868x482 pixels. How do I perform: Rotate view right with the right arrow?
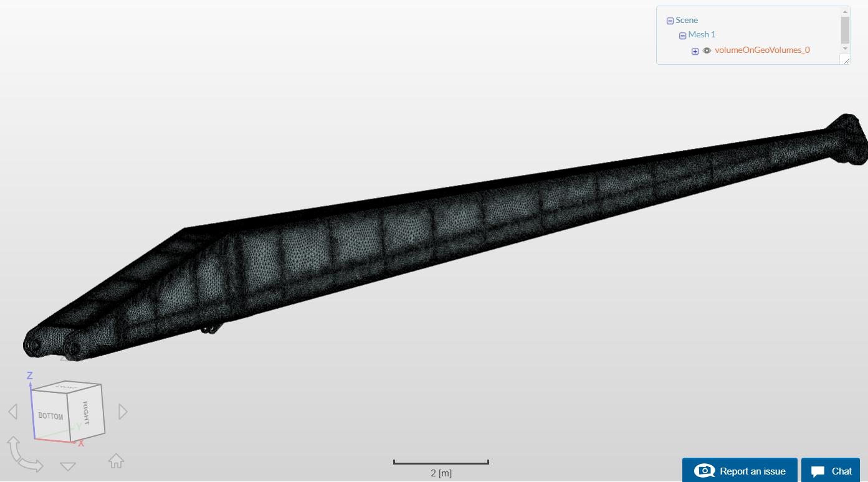point(123,412)
